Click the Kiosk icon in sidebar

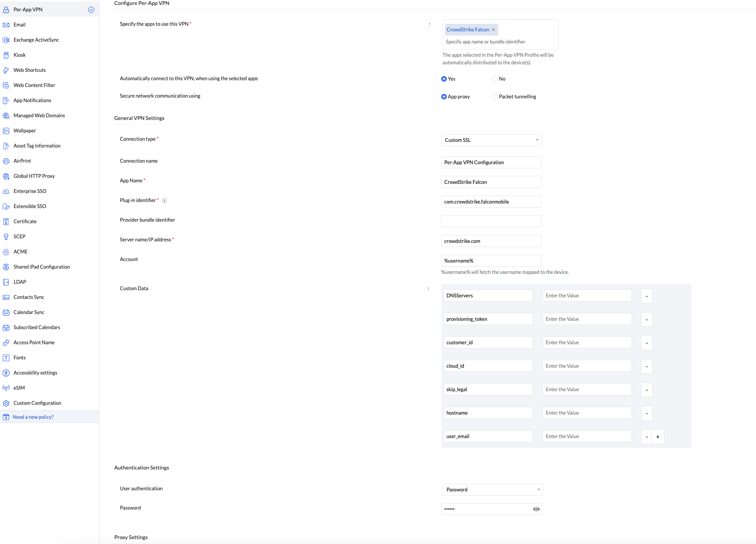[6, 55]
